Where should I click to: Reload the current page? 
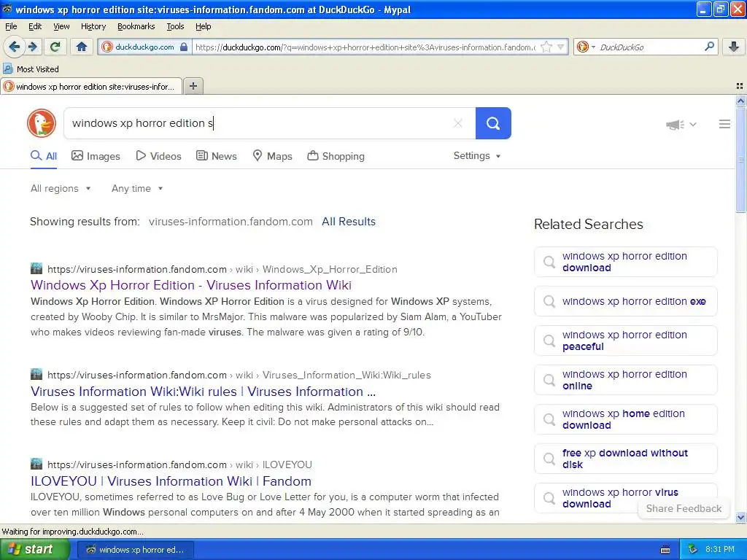coord(55,47)
